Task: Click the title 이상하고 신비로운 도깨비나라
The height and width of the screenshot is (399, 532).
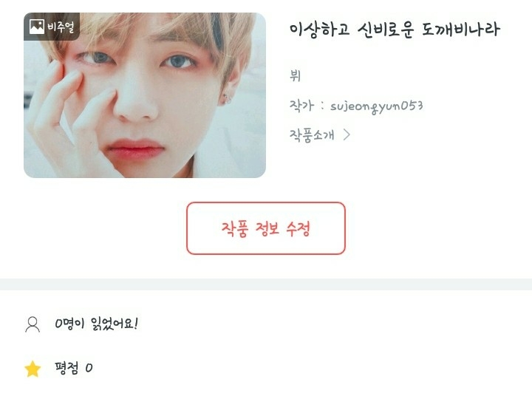Action: click(395, 30)
